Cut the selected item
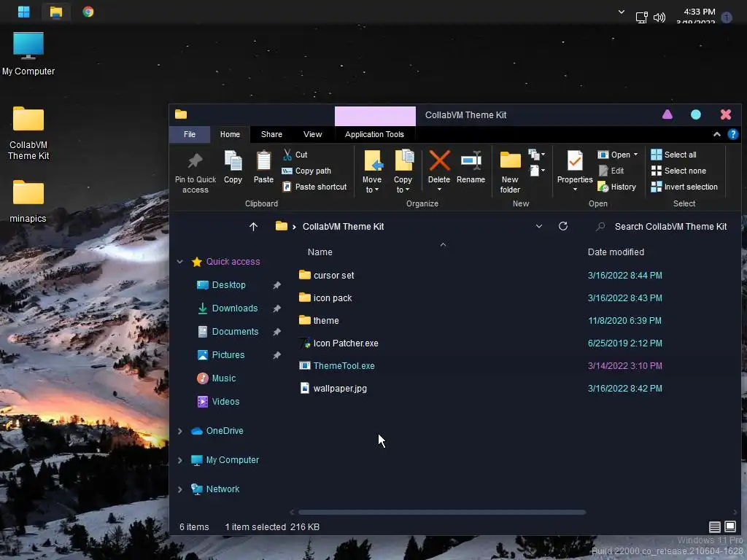747x560 pixels. point(295,155)
